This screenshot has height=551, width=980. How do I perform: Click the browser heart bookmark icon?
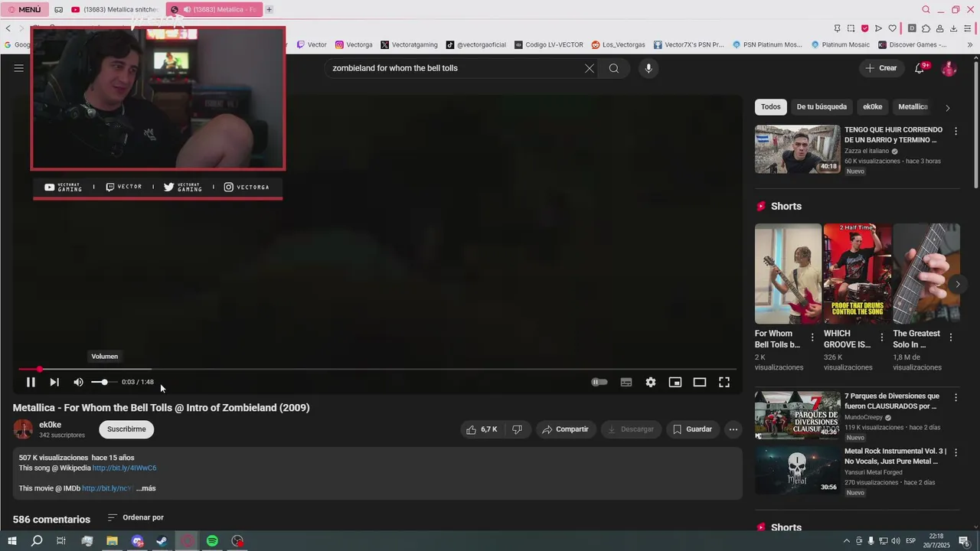click(892, 28)
